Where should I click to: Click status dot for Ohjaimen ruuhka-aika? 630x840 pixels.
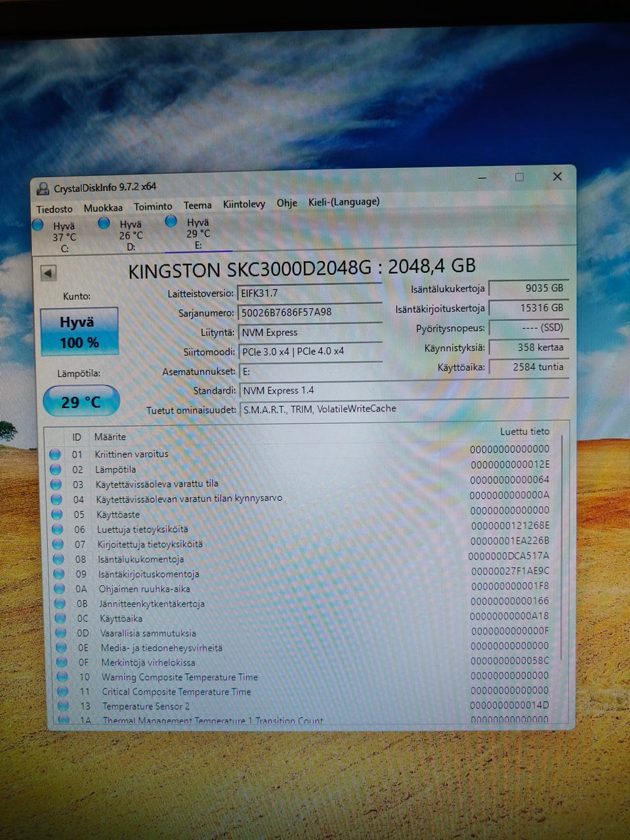pyautogui.click(x=60, y=589)
